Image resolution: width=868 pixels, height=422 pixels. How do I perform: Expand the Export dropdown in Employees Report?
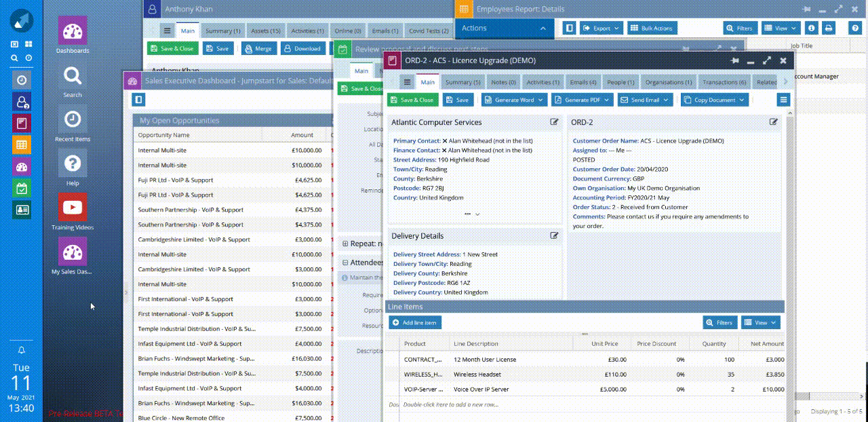click(x=601, y=28)
